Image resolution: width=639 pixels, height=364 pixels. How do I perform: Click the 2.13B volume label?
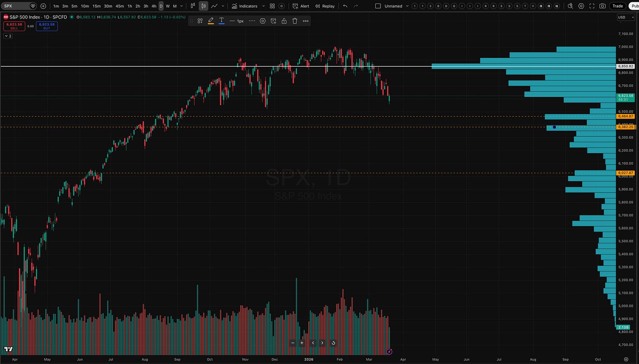pyautogui.click(x=623, y=327)
